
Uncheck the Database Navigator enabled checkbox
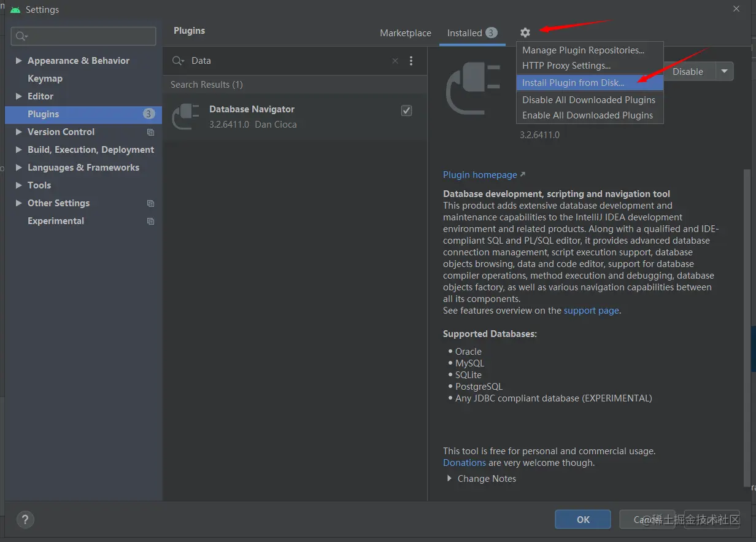[x=406, y=110]
